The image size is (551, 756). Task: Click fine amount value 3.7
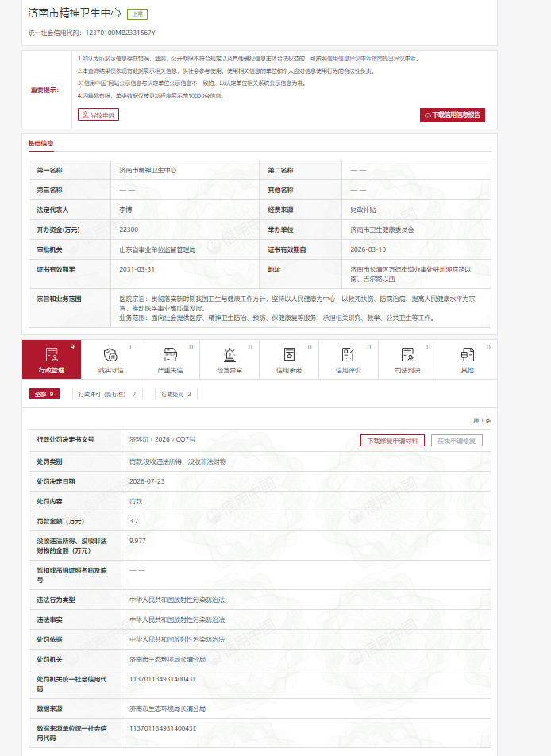133,521
